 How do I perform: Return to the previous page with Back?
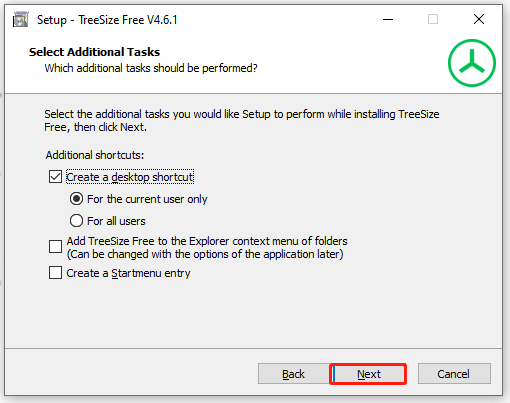tap(293, 374)
